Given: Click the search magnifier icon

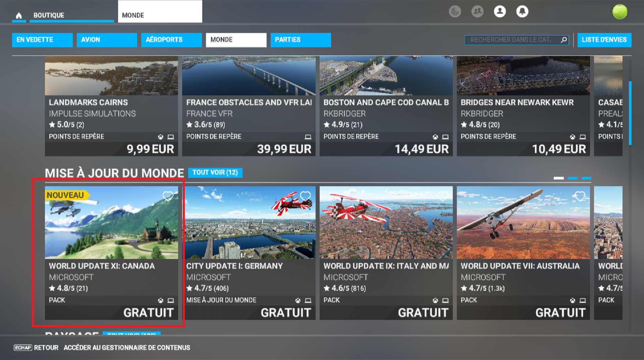Looking at the screenshot, I should 564,40.
